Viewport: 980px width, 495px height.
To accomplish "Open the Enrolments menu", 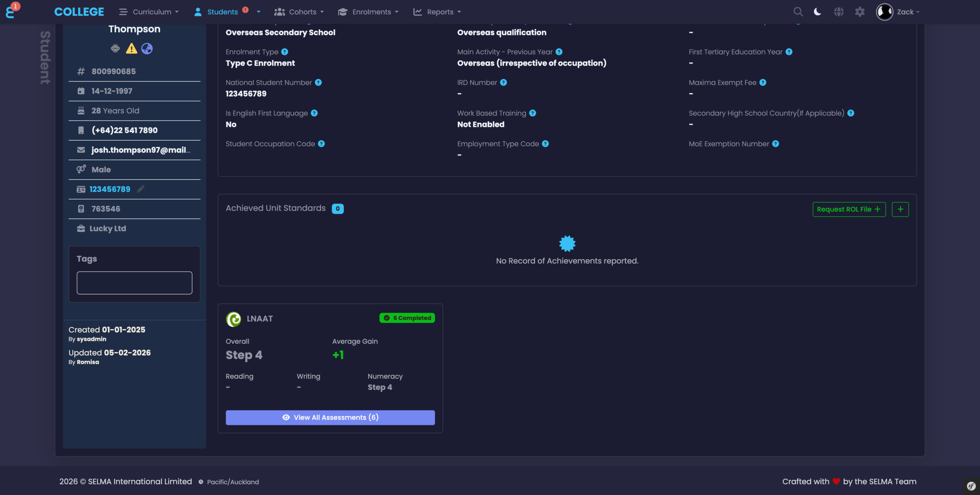I will tap(368, 12).
